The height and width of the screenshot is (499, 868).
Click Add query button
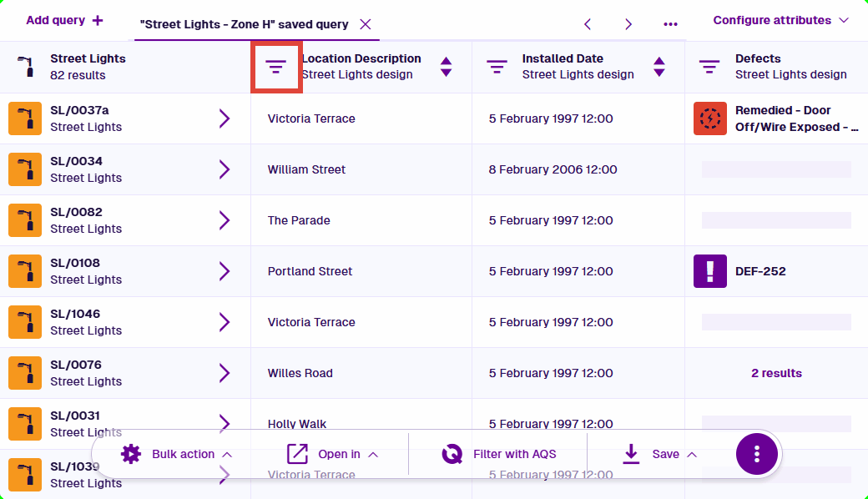tap(65, 20)
